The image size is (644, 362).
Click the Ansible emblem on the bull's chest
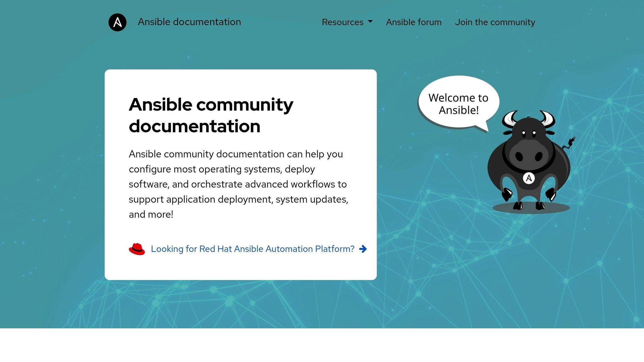[529, 178]
